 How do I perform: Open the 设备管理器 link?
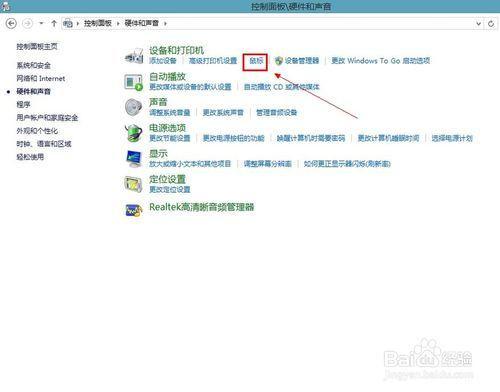(x=302, y=61)
